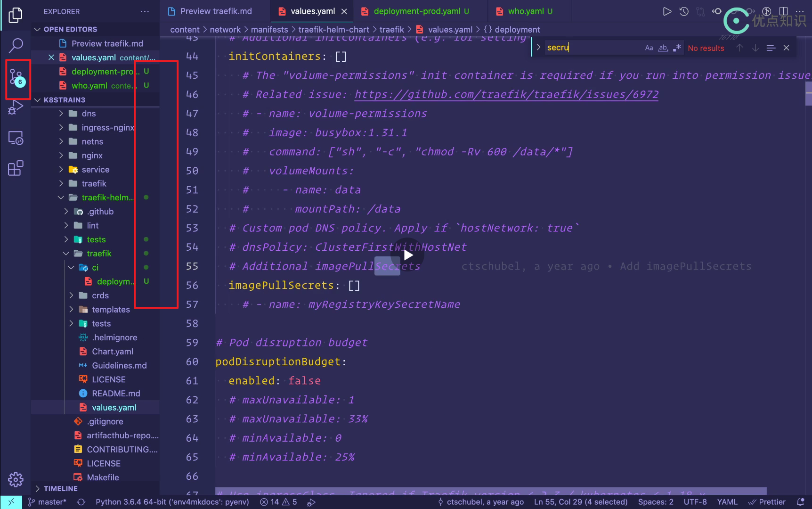Click the Run play icon in editor toolbar
The image size is (812, 509).
coord(667,11)
